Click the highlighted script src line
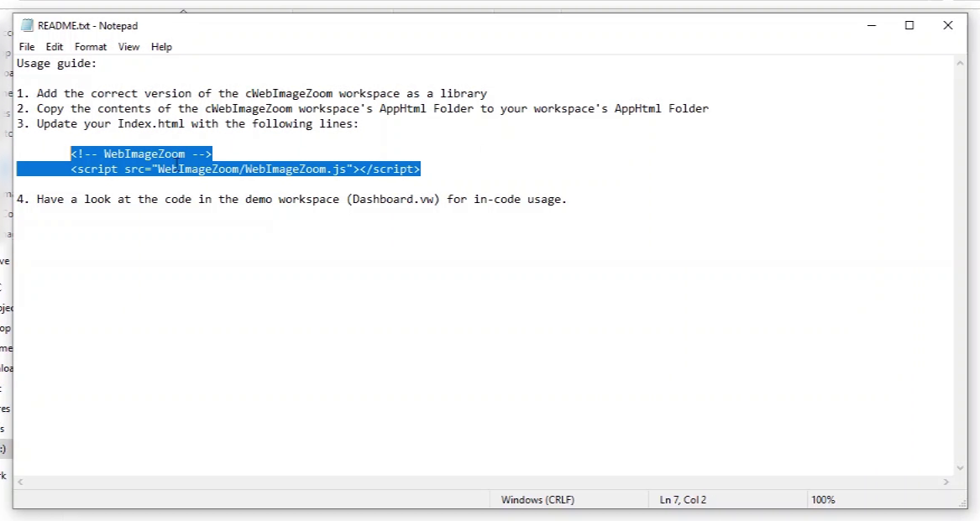Screen dimensions: 980x521 [x=245, y=169]
